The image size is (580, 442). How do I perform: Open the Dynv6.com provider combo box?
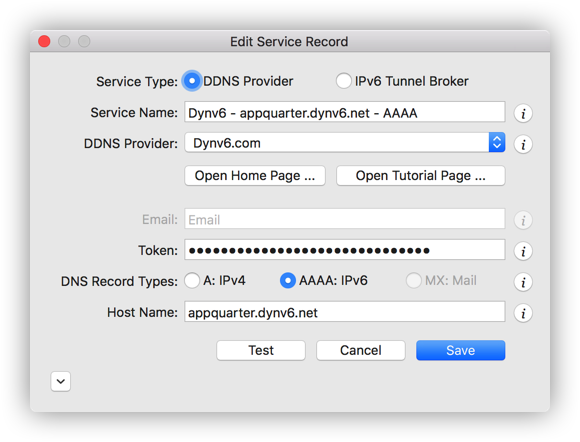pos(345,142)
